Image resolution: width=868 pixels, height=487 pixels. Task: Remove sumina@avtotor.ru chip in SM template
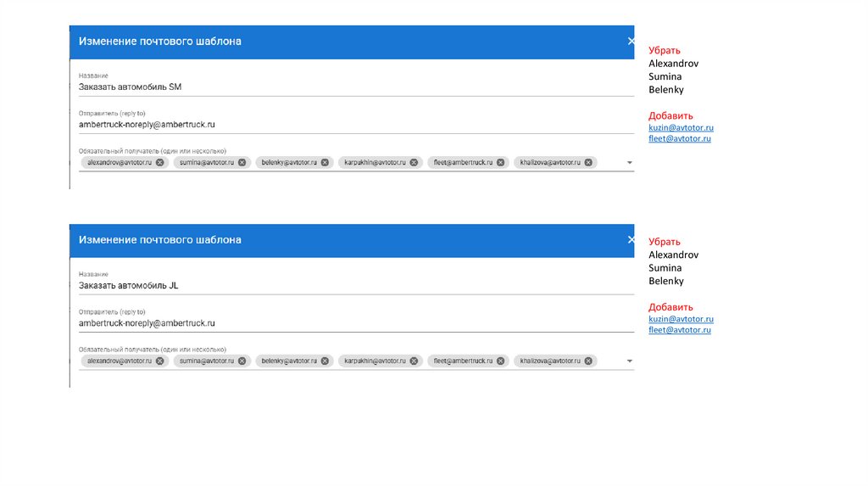point(242,162)
